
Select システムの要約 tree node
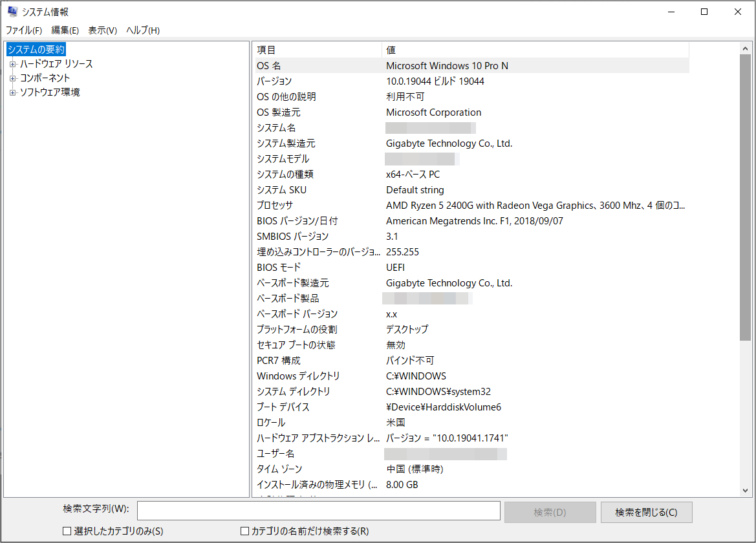tap(36, 50)
